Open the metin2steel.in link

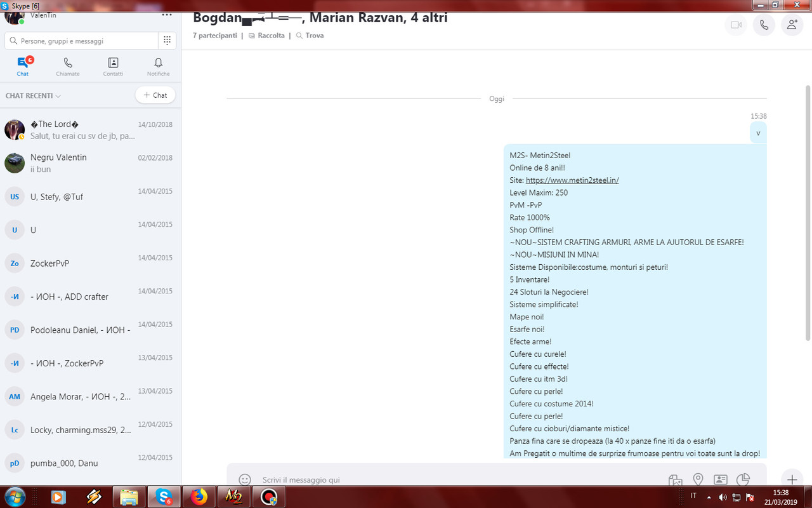572,180
